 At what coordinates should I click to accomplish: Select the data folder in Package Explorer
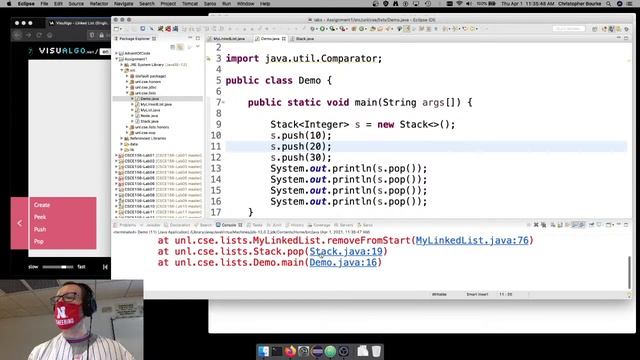pos(133,144)
